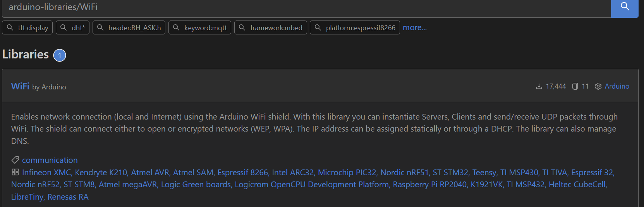The image size is (644, 207).
Task: Open the Espressif 8266 platform link
Action: [243, 172]
